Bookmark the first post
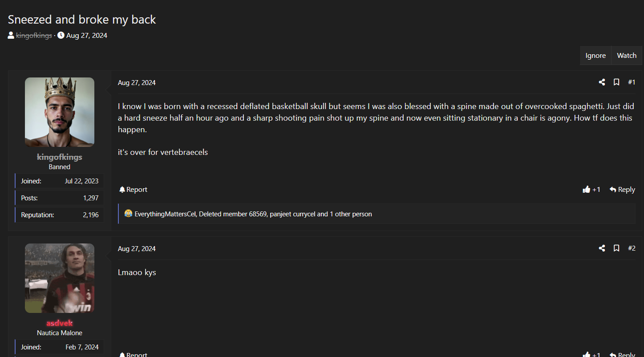The width and height of the screenshot is (644, 357). click(616, 82)
